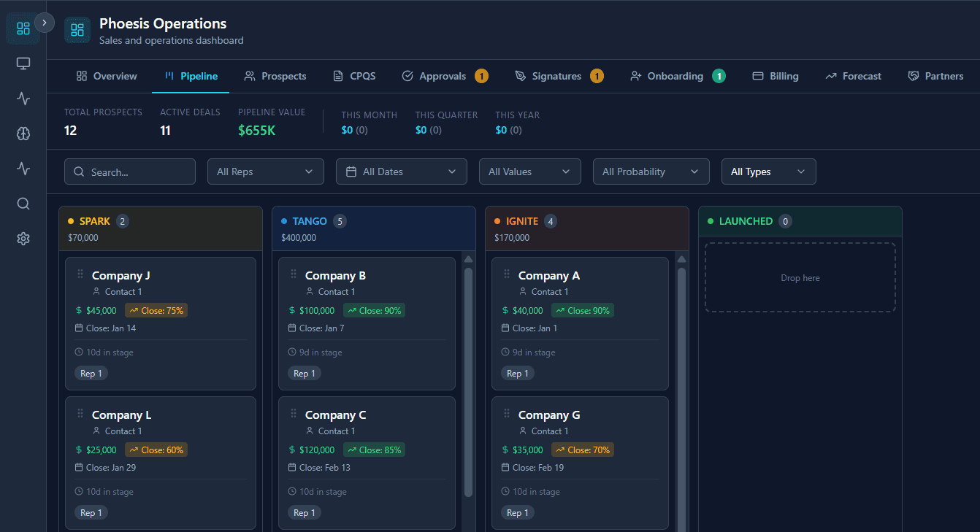Screen dimensions: 980x532
Task: Click the LAUNCHED column header
Action: click(x=800, y=221)
